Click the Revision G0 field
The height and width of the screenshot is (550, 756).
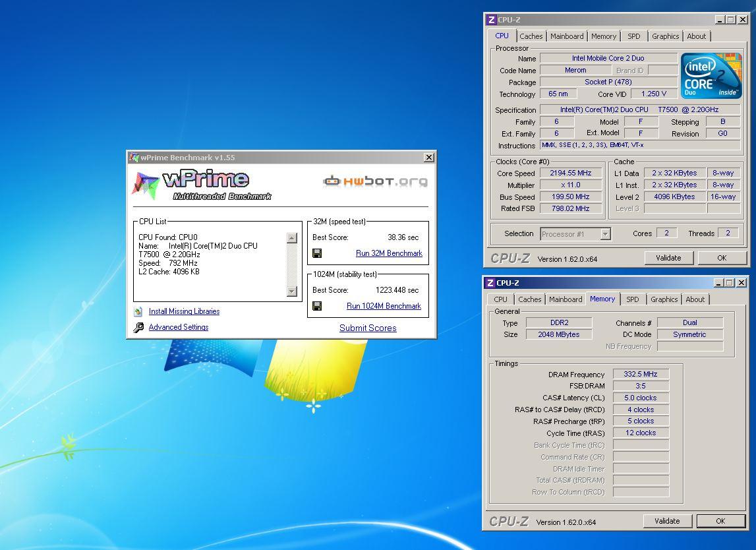click(723, 134)
